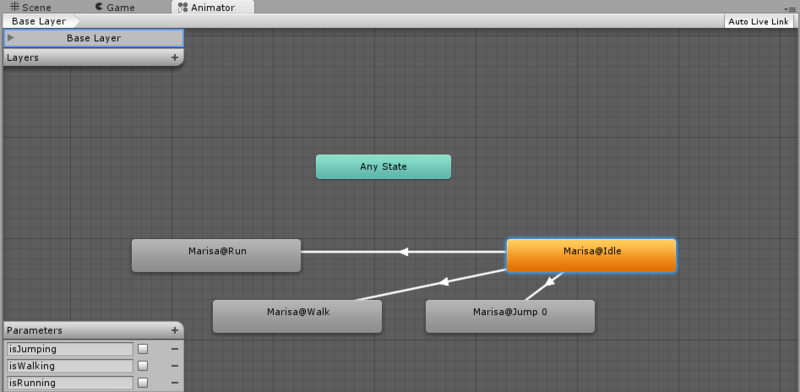Select the Marisa@Idle state node
Image resolution: width=800 pixels, height=392 pixels.
591,255
